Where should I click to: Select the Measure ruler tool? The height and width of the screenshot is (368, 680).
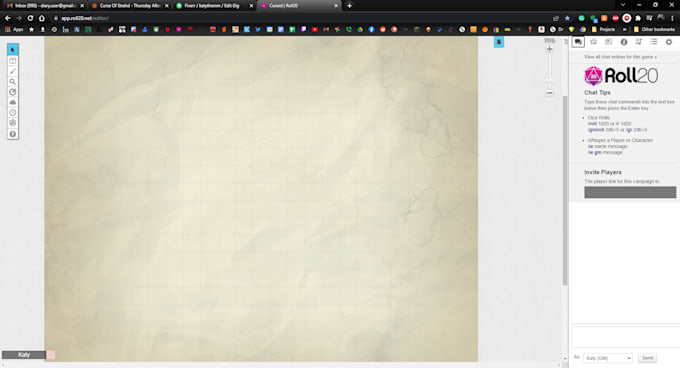pos(13,92)
